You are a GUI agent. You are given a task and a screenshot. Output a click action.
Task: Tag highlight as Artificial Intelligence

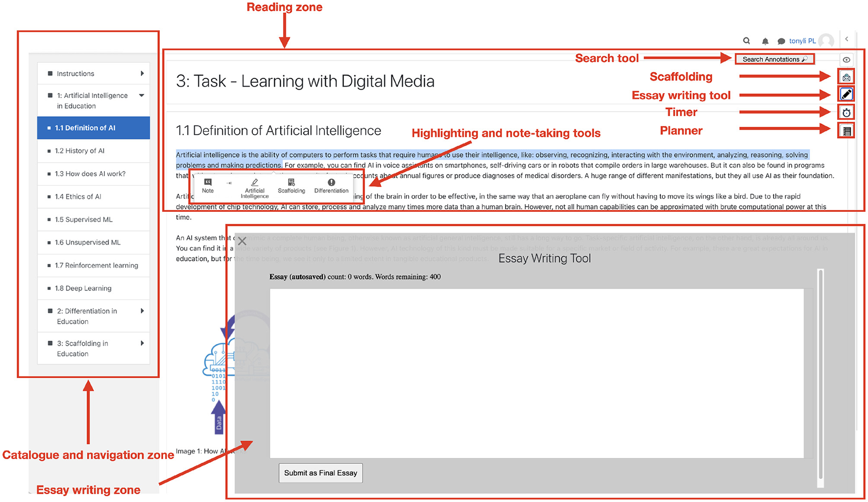254,188
